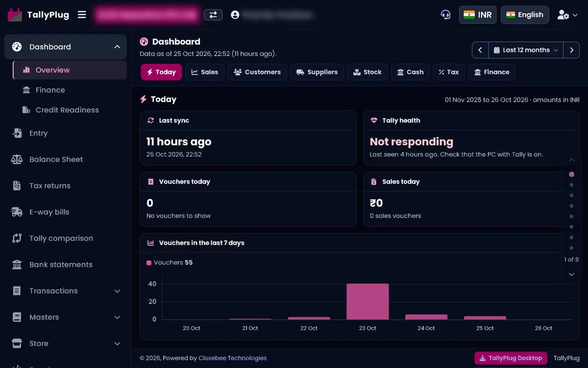
Task: Open Tally comparison from the sidebar
Action: 65,238
